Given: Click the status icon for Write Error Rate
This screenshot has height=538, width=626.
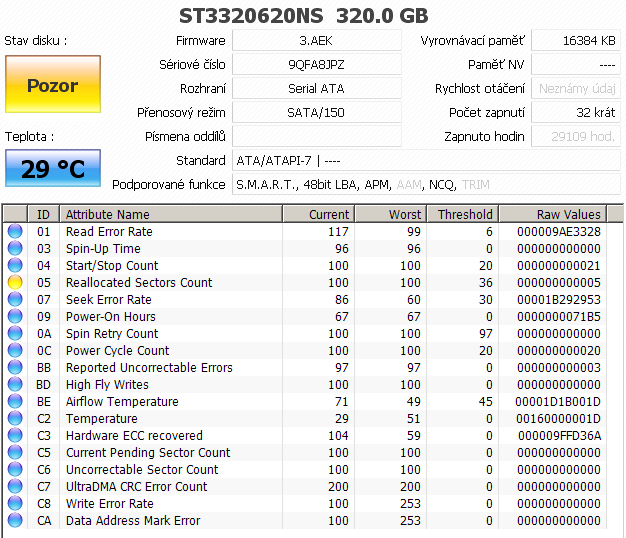Looking at the screenshot, I should point(15,503).
